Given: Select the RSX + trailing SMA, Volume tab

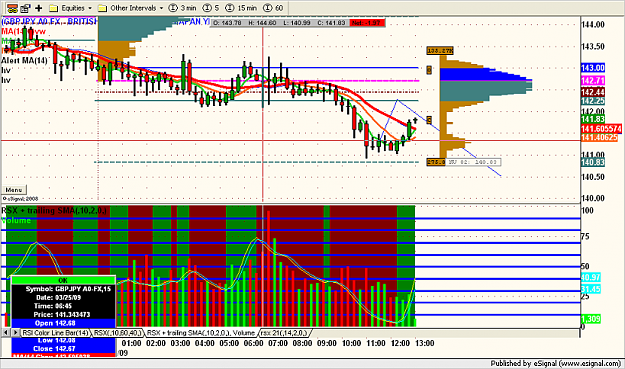Looking at the screenshot, I should [201, 333].
